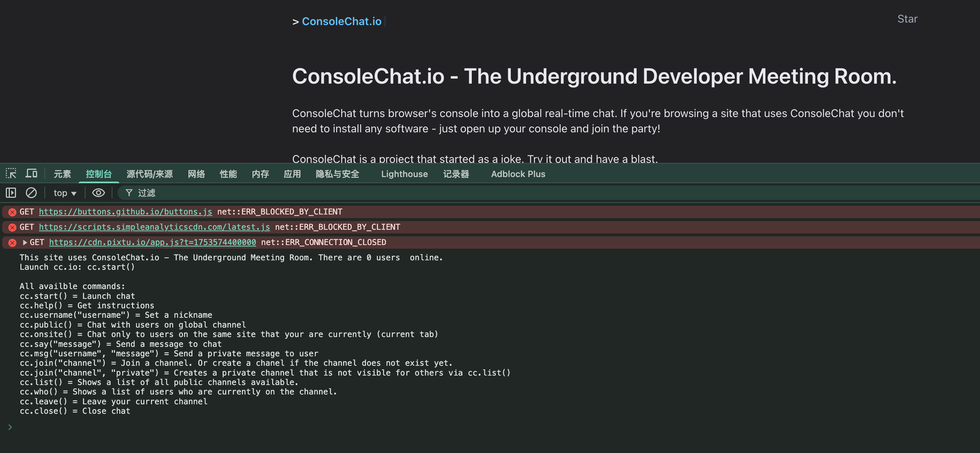The width and height of the screenshot is (980, 453).
Task: Activate the inspect element selector icon
Action: pos(11,173)
